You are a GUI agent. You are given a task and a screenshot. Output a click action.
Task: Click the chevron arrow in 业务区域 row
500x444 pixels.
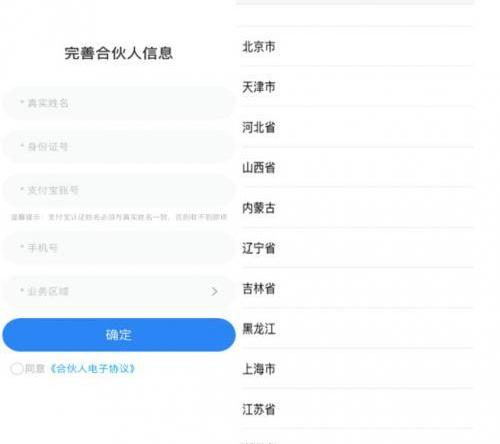(214, 292)
